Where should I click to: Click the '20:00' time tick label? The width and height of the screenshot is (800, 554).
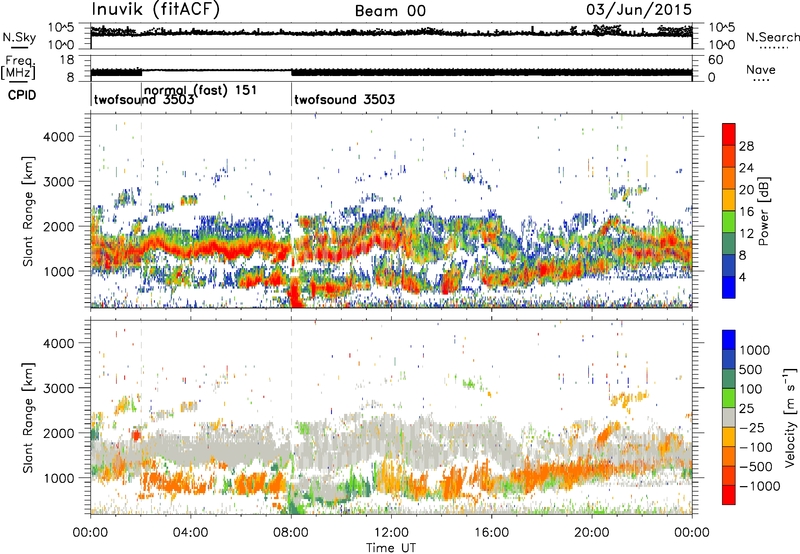[591, 533]
